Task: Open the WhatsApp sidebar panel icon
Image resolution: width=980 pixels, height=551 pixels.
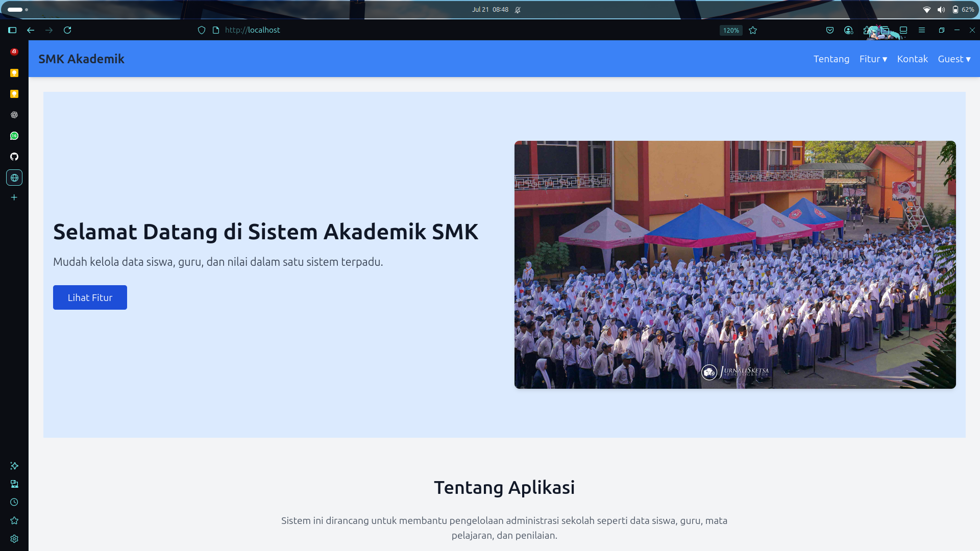Action: tap(14, 136)
